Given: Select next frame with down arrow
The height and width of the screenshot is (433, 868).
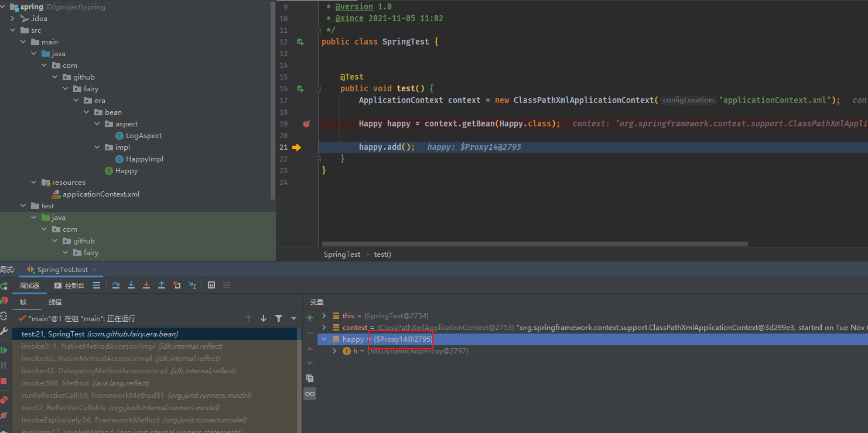Looking at the screenshot, I should coord(264,318).
